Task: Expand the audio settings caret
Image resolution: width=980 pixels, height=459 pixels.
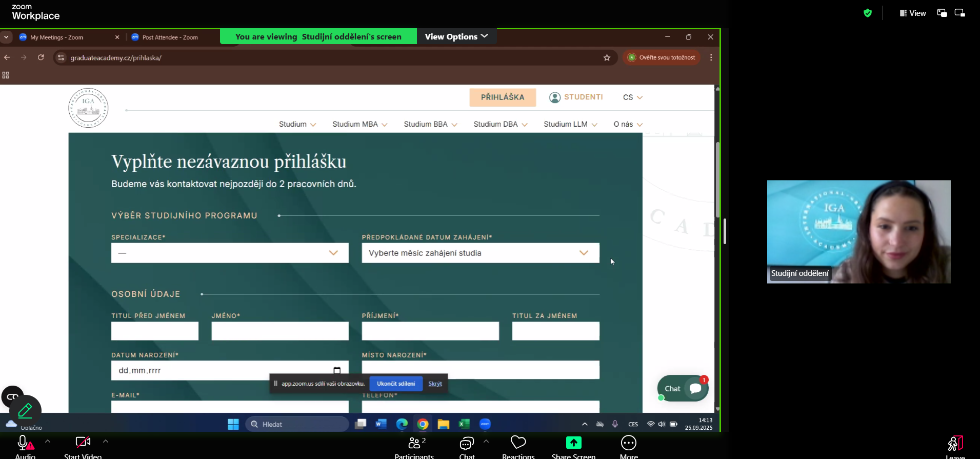Action: pyautogui.click(x=48, y=441)
